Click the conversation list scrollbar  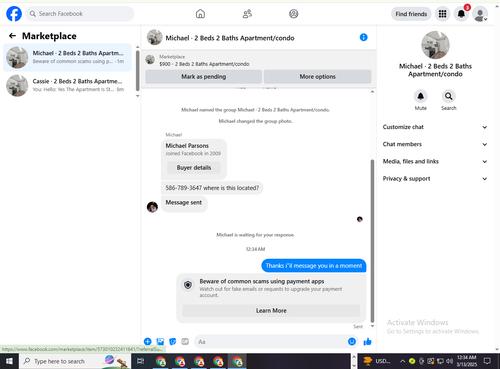coord(137,71)
